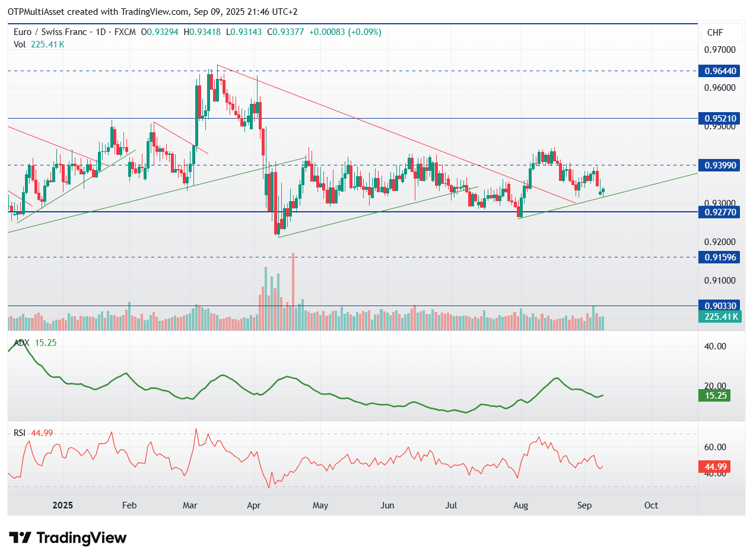Click the RSI indicator legend label
Viewport: 753px width, 560px height.
click(x=20, y=433)
